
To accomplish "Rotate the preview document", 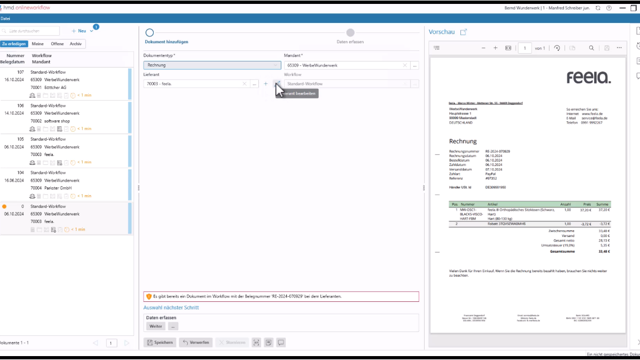I will pyautogui.click(x=557, y=48).
